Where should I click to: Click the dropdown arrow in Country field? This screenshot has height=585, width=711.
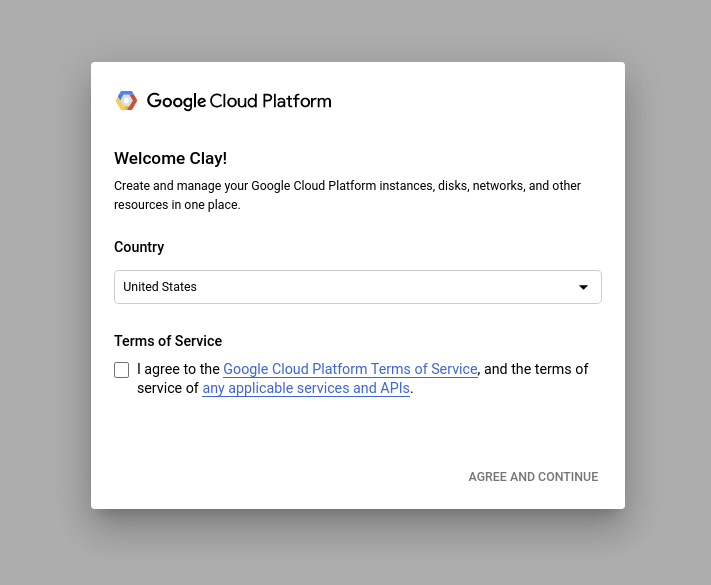[x=583, y=287]
